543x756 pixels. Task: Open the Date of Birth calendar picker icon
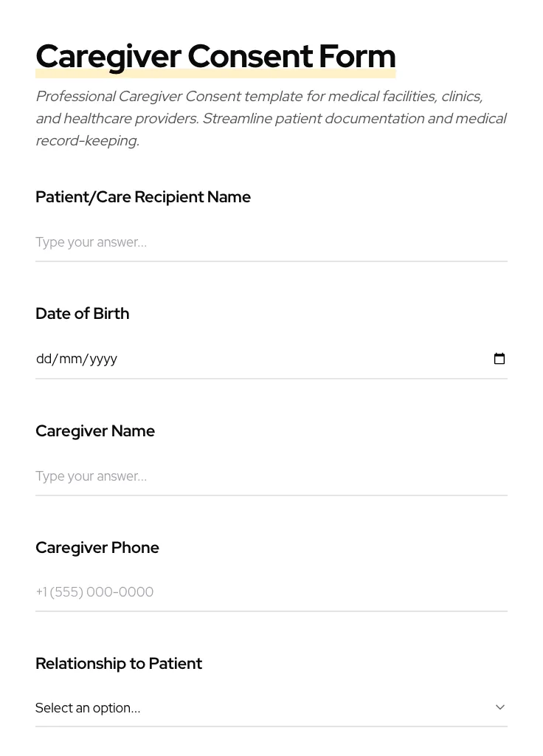coord(499,358)
